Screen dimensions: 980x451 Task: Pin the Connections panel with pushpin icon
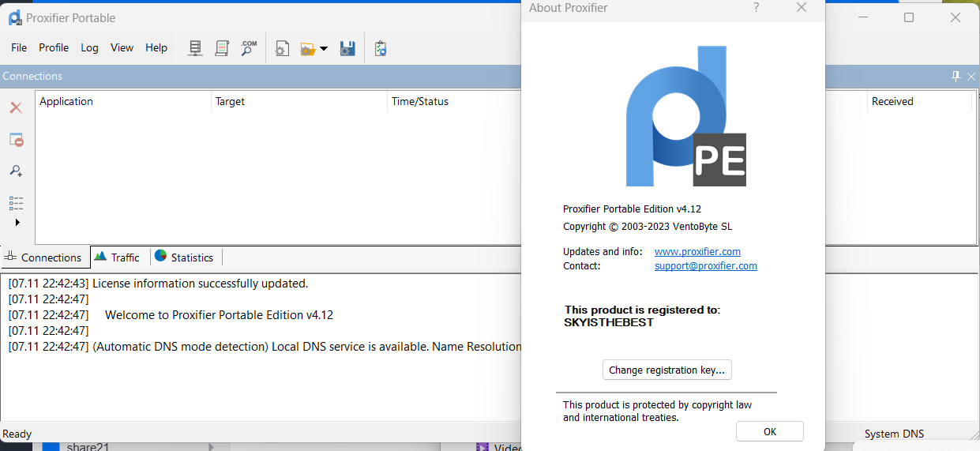956,76
